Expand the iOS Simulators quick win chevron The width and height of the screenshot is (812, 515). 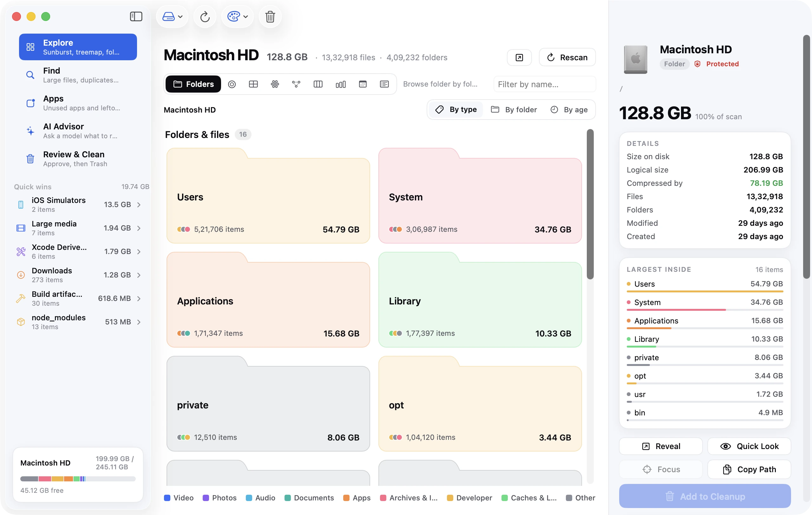139,205
